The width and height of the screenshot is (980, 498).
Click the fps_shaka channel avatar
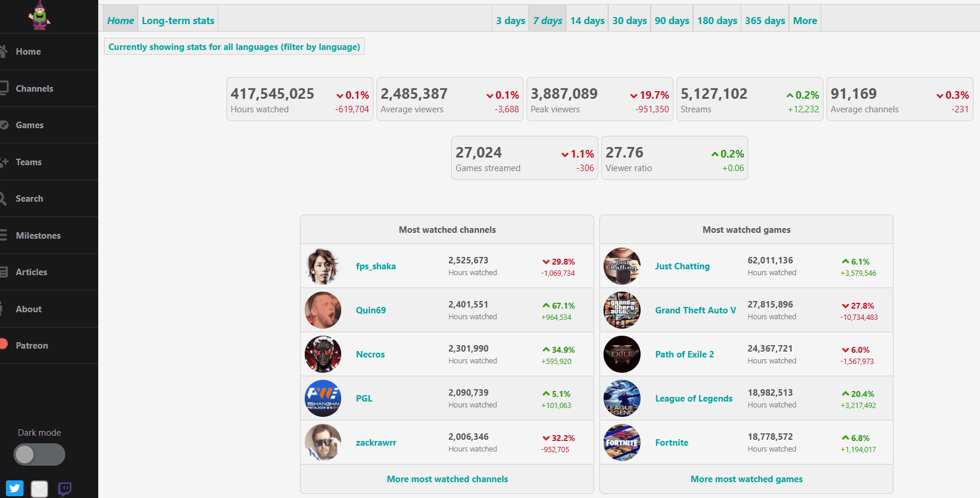(323, 266)
